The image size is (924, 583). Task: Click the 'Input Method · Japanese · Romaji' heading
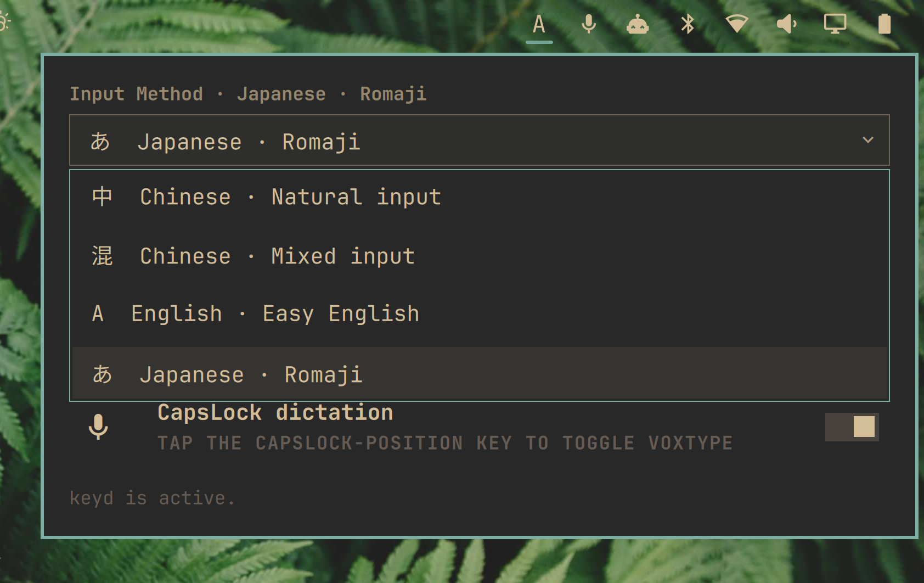248,94
